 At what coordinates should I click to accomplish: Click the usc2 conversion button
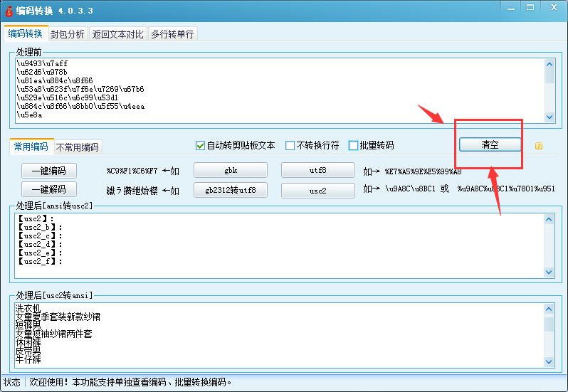point(317,190)
